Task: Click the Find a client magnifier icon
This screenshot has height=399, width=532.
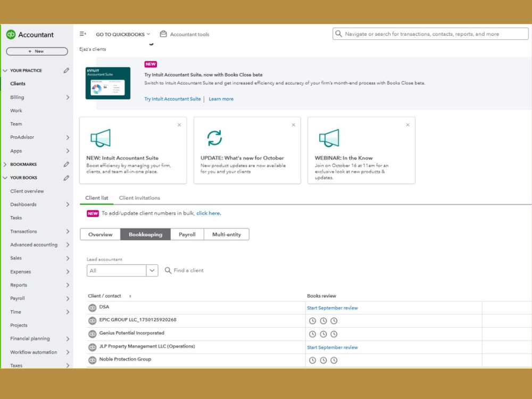Action: click(x=168, y=270)
